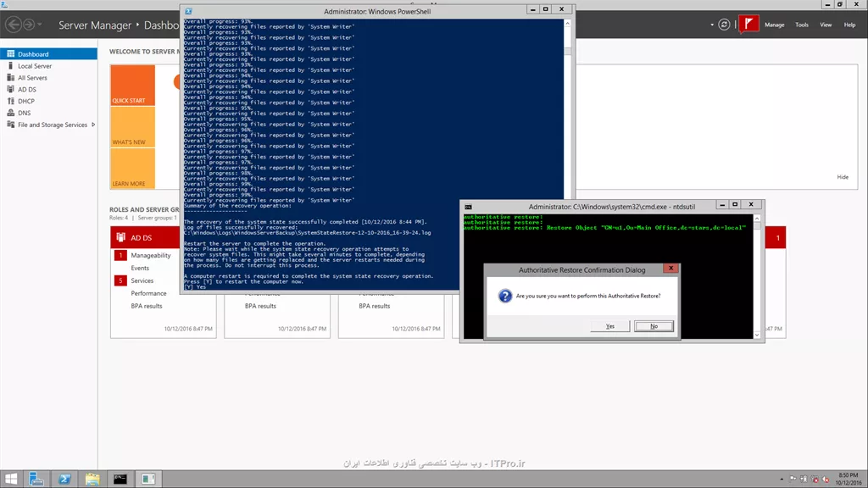The width and height of the screenshot is (868, 488).
Task: Click the last taskbar application icon
Action: pos(148,480)
